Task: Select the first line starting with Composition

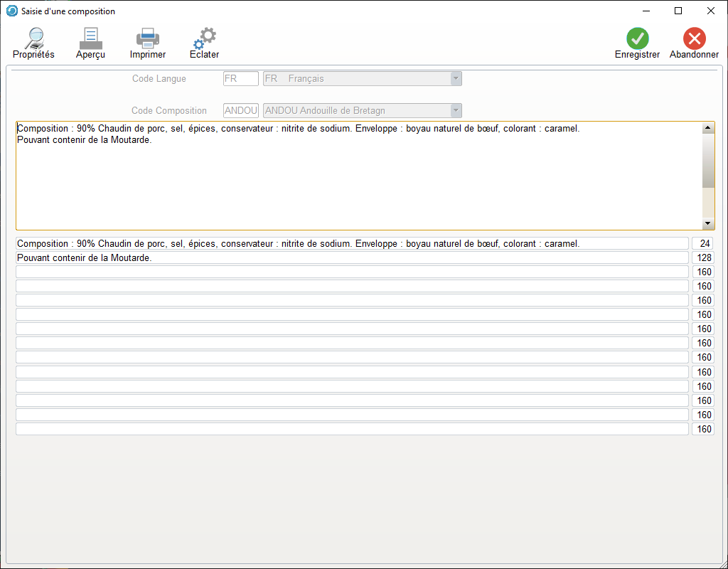Action: coord(352,243)
